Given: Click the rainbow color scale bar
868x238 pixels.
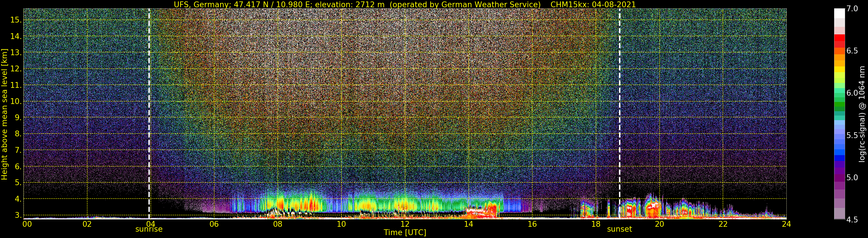Looking at the screenshot, I should 839,114.
